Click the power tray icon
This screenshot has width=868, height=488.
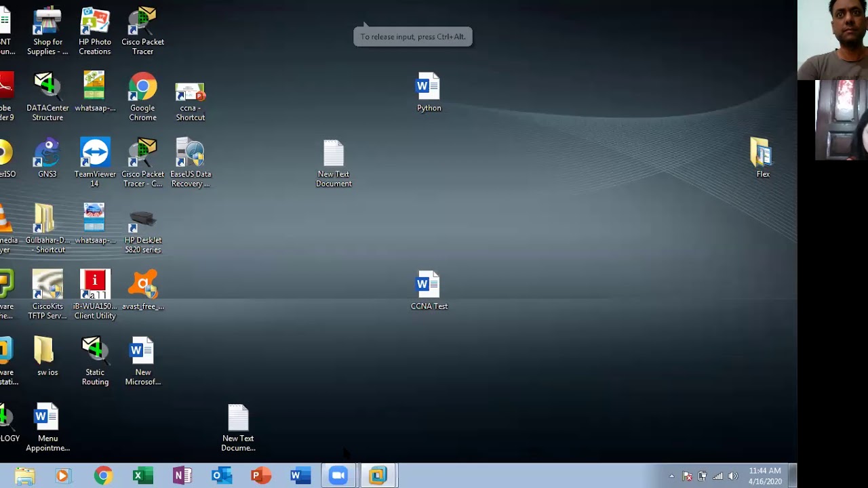pyautogui.click(x=702, y=476)
